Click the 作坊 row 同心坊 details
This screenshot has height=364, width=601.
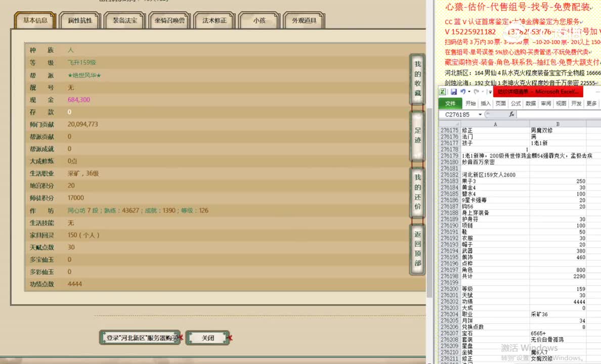tap(138, 210)
